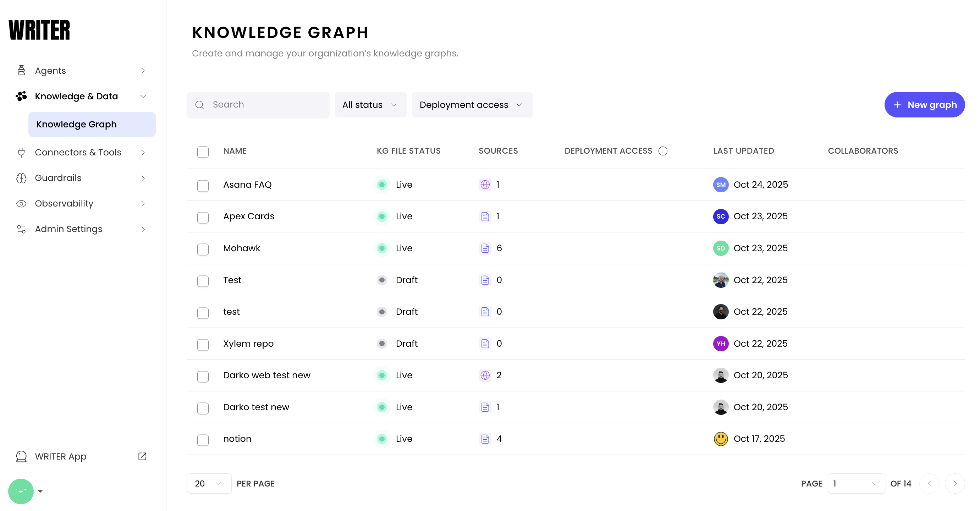Open the 20 per page dropdown
980x511 pixels.
[x=209, y=484]
